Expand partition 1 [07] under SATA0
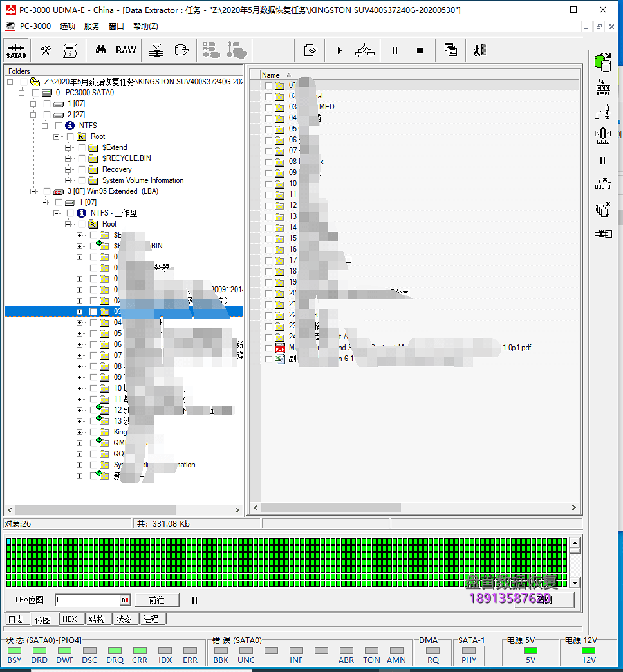This screenshot has width=623, height=672. coord(33,104)
